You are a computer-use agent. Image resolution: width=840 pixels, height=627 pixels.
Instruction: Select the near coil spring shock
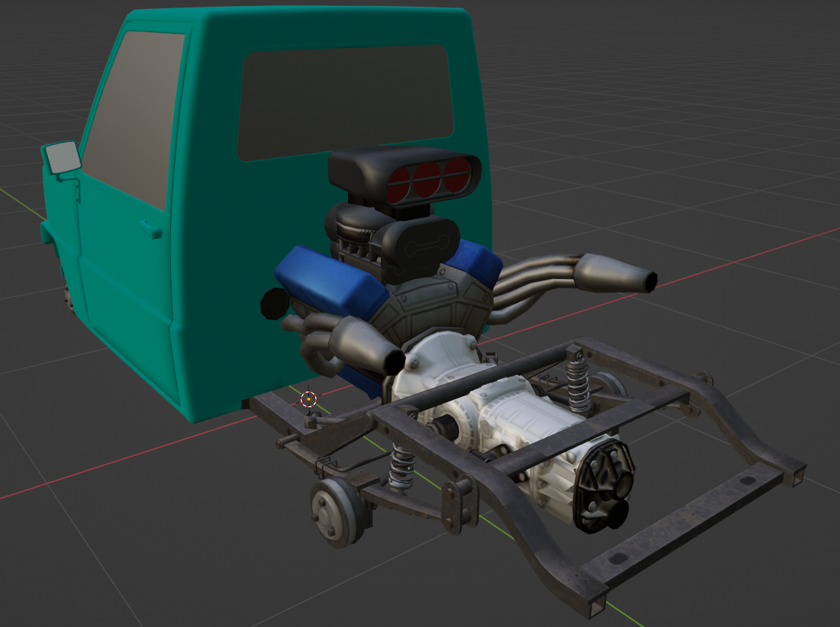[401, 466]
